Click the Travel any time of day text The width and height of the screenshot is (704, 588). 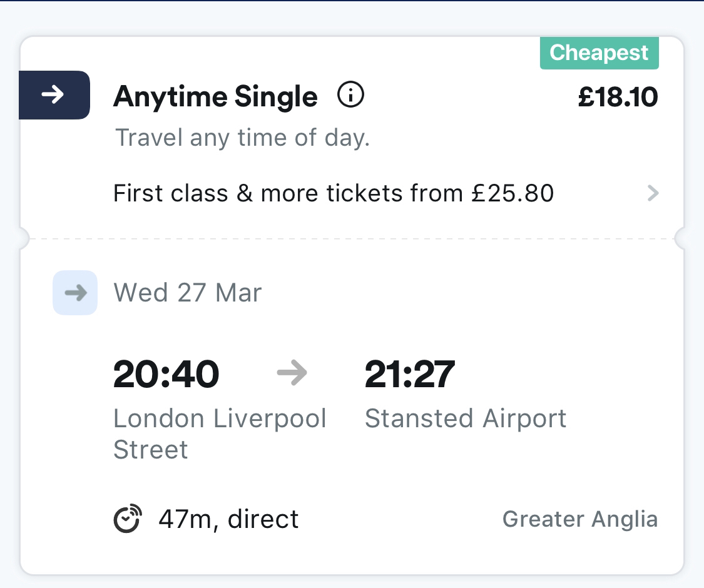coord(243,138)
